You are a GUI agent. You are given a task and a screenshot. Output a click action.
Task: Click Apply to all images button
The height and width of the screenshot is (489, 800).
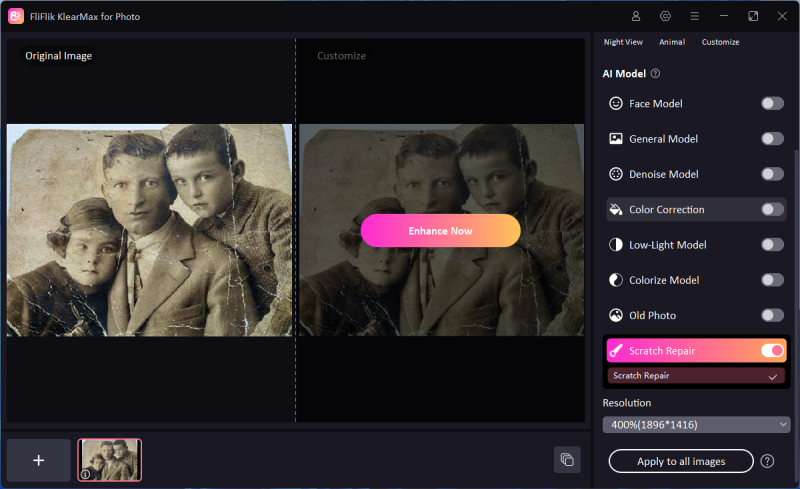[x=681, y=461]
